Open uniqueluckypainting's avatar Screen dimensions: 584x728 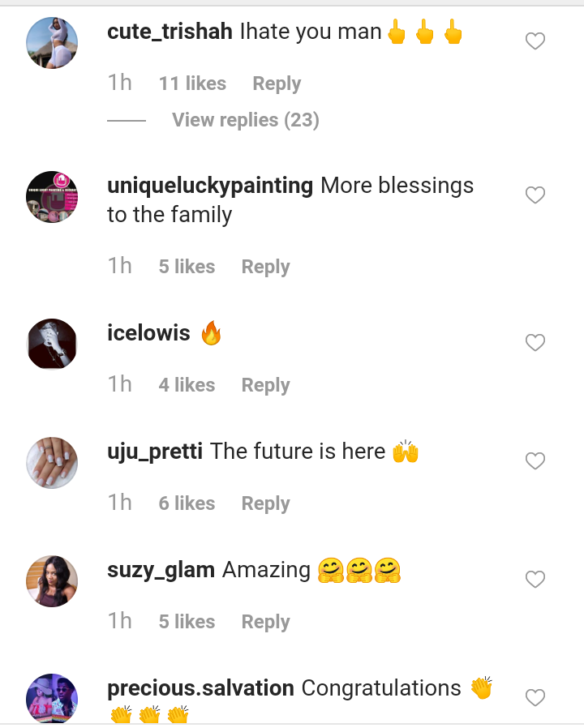point(52,196)
